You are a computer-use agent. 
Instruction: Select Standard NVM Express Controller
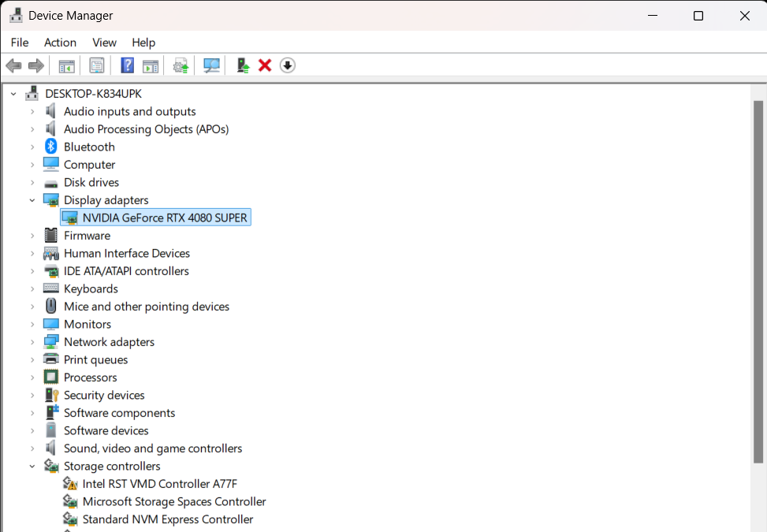(168, 519)
